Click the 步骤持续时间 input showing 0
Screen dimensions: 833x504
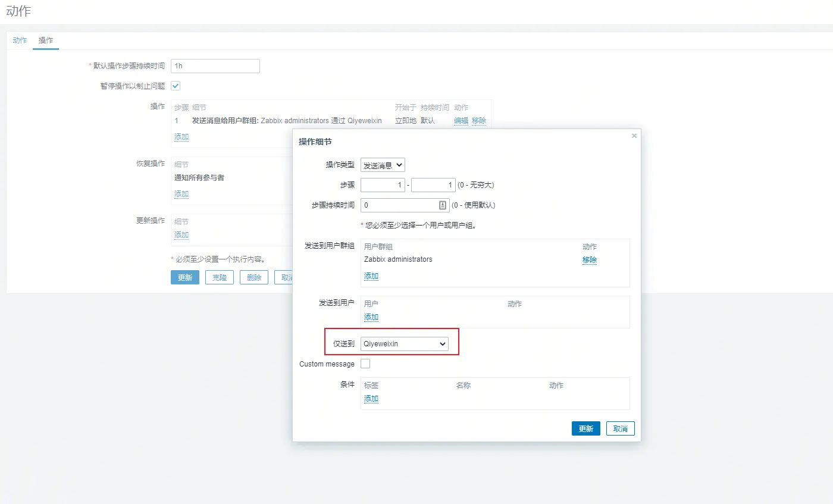point(399,205)
